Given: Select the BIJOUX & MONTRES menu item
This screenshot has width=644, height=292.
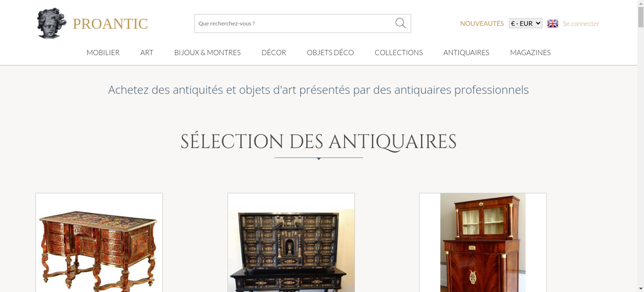Looking at the screenshot, I should pos(207,52).
